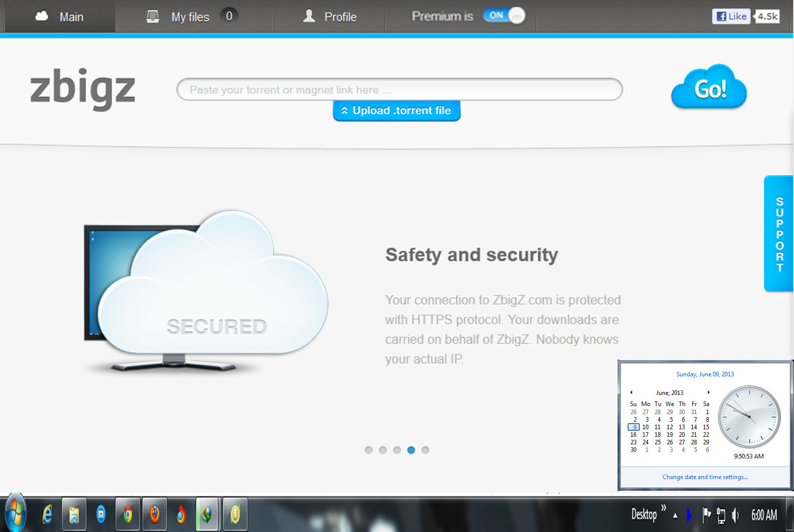The width and height of the screenshot is (794, 532).
Task: Click the analog clock face
Action: [x=749, y=417]
